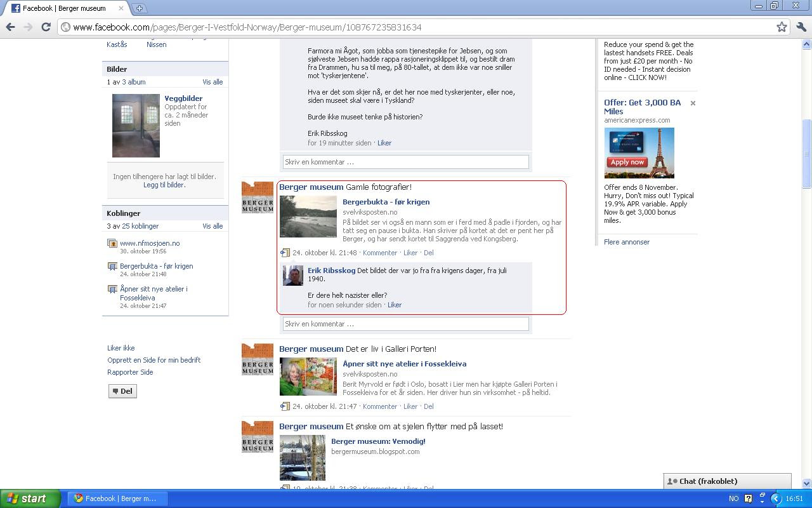Viewport: 812px width, 508px height.
Task: Go back using the browser back arrow
Action: pos(10,27)
